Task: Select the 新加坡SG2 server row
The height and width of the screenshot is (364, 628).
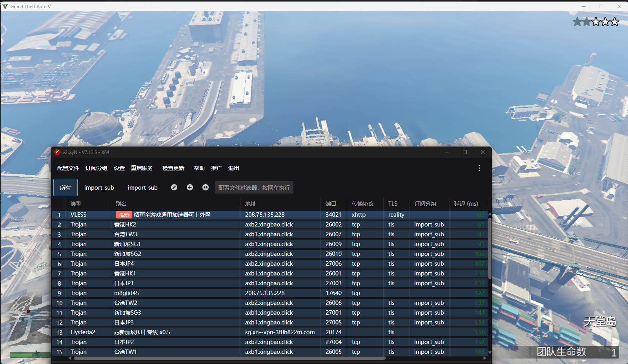Action: tap(270, 254)
